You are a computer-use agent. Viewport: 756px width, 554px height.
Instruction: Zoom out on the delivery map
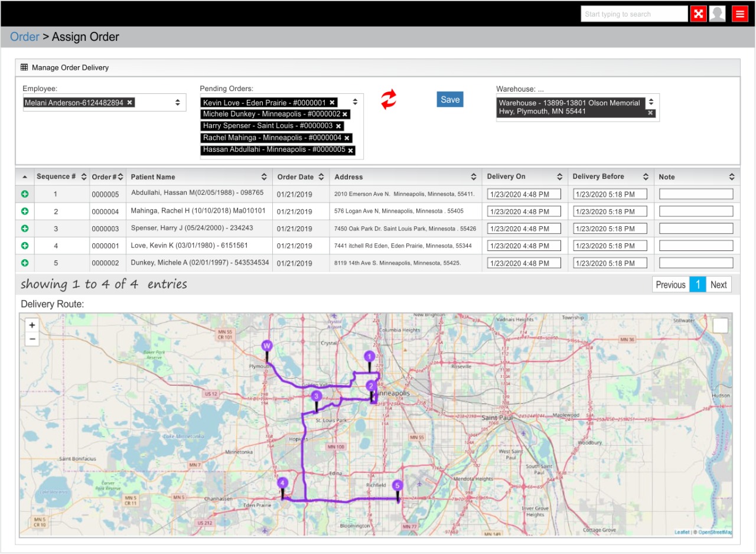click(32, 339)
